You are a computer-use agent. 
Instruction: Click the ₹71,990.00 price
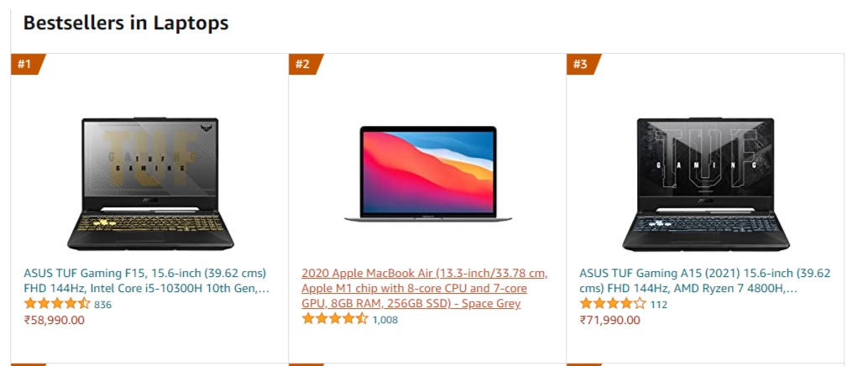610,320
